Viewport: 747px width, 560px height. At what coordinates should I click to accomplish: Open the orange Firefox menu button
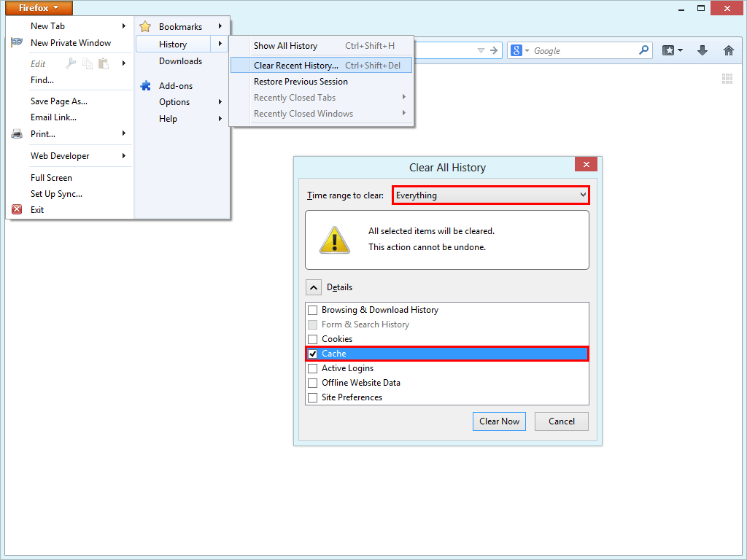pos(38,7)
